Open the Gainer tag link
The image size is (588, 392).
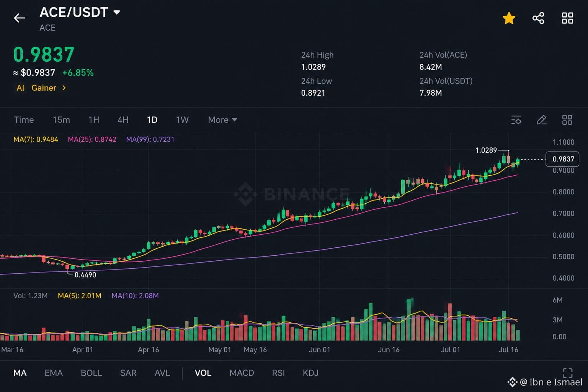(x=44, y=88)
